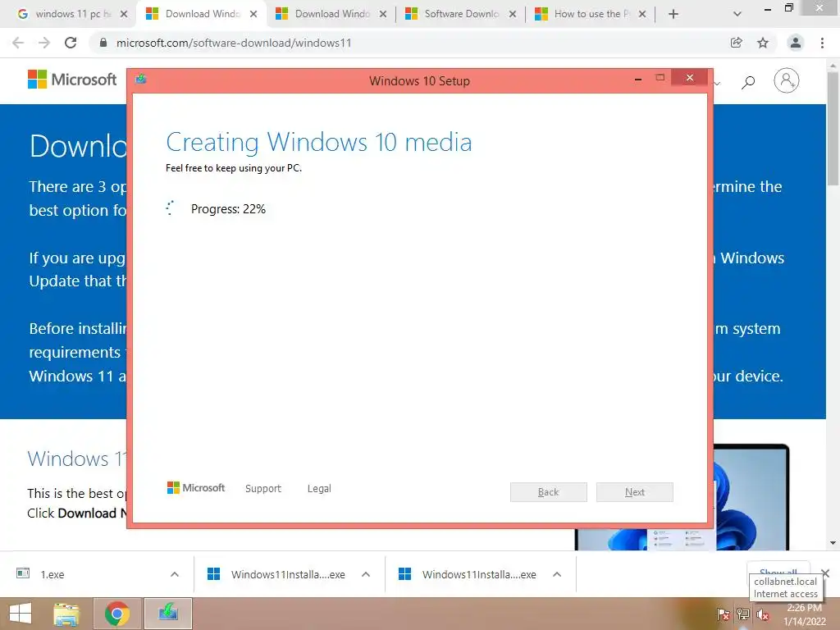Click the 'Creating Windows 10 media' heading
This screenshot has height=630, width=840.
point(319,143)
